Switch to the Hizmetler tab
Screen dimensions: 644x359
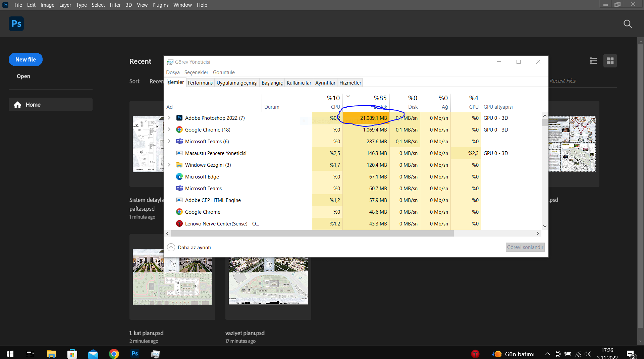pyautogui.click(x=350, y=83)
